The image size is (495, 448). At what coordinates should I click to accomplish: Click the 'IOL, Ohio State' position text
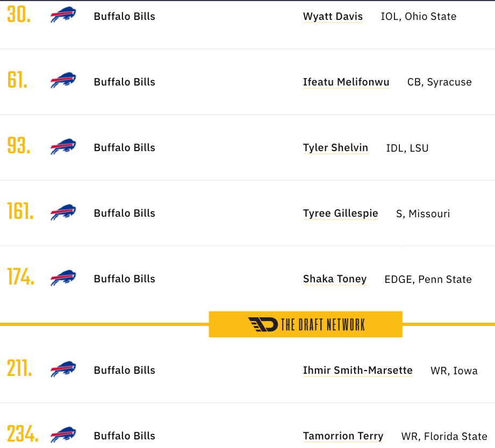[x=419, y=17]
